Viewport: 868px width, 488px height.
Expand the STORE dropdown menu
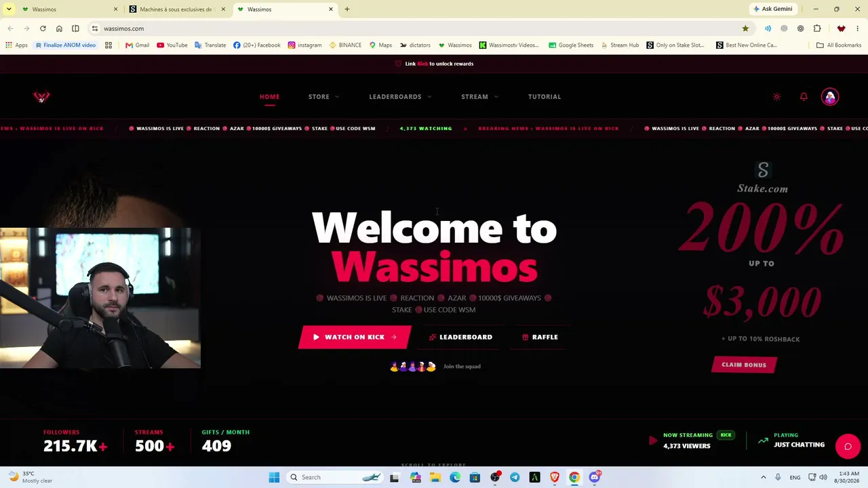[323, 97]
